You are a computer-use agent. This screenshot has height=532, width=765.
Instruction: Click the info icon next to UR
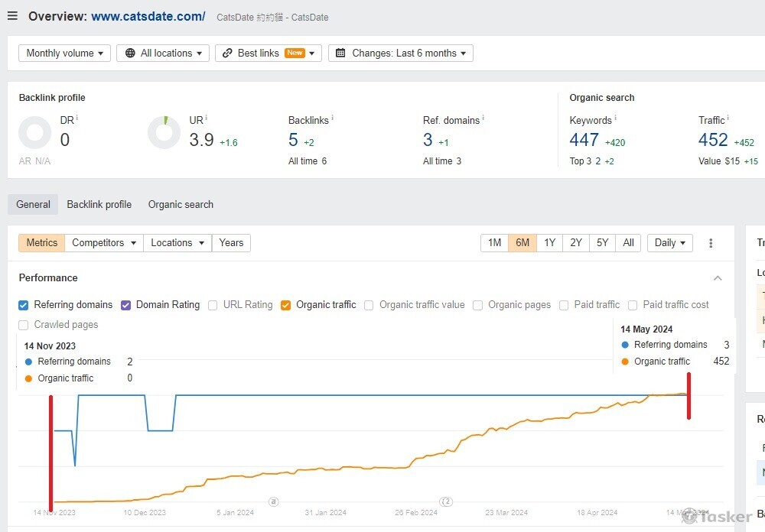207,118
